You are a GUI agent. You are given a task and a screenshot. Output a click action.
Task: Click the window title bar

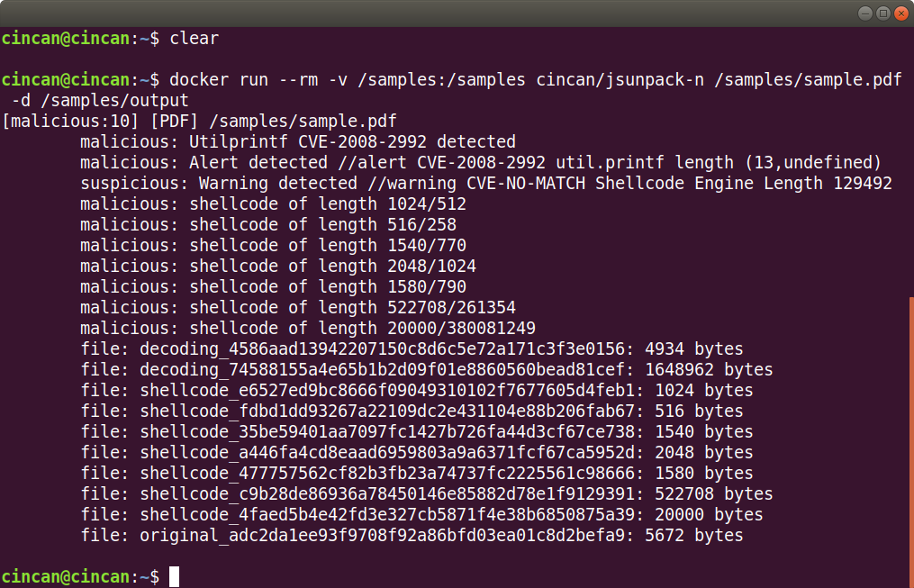[x=426, y=13]
